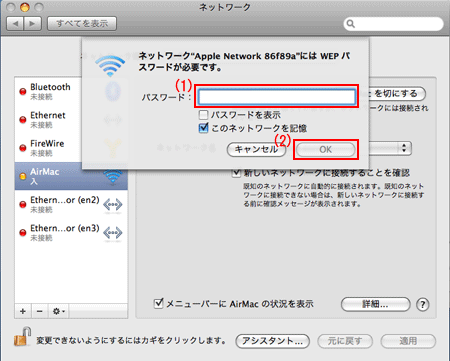This screenshot has height=361, width=450.
Task: Remove selected service with minus button
Action: [x=40, y=311]
